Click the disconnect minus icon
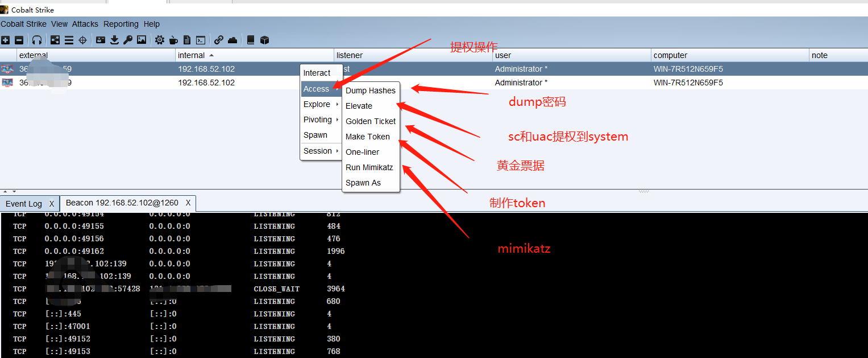 [19, 40]
